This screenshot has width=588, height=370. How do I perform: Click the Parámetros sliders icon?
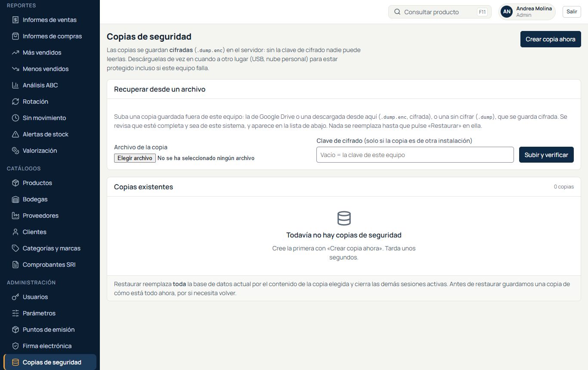pos(15,313)
